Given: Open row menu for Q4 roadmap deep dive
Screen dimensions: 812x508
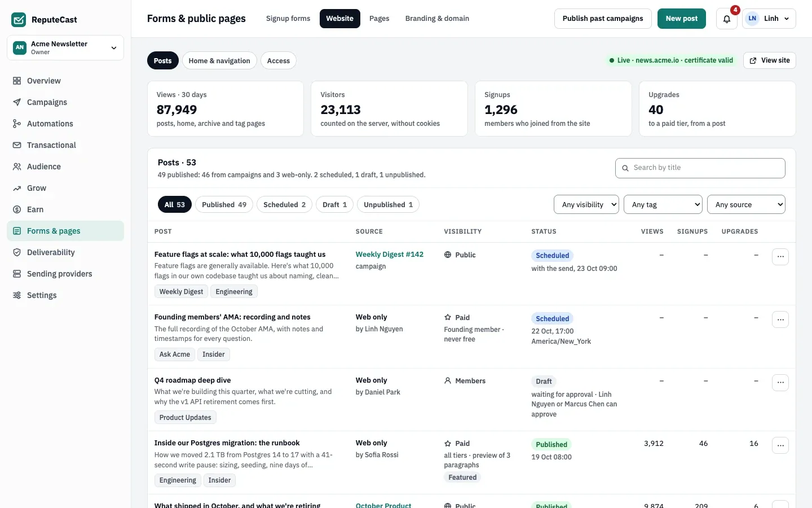Looking at the screenshot, I should (x=780, y=383).
